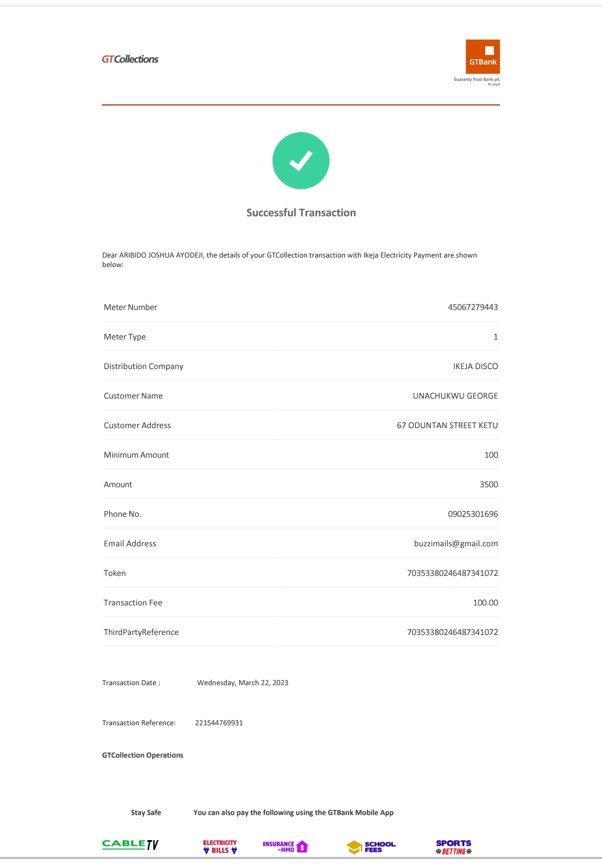Click the amount value 3500

pyautogui.click(x=488, y=484)
